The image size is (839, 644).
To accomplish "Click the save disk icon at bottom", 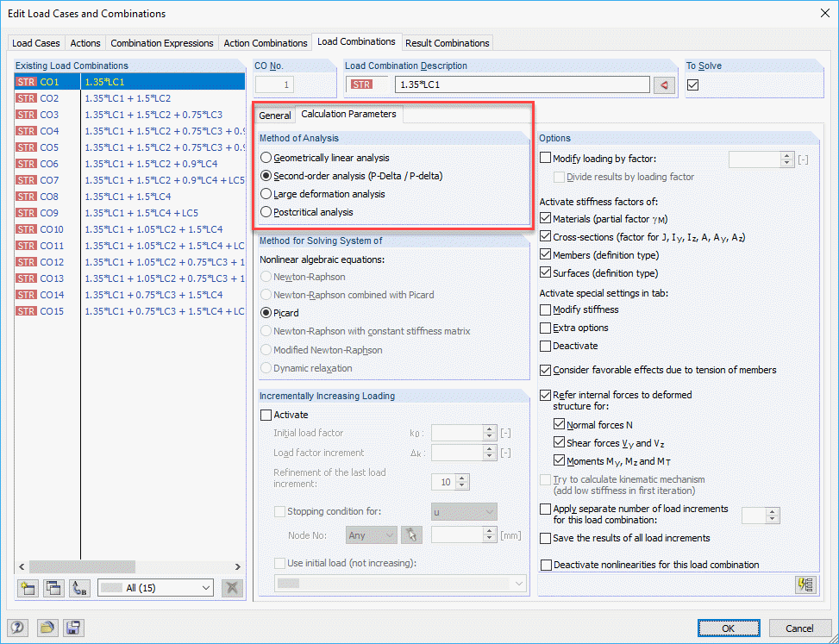I will [72, 628].
